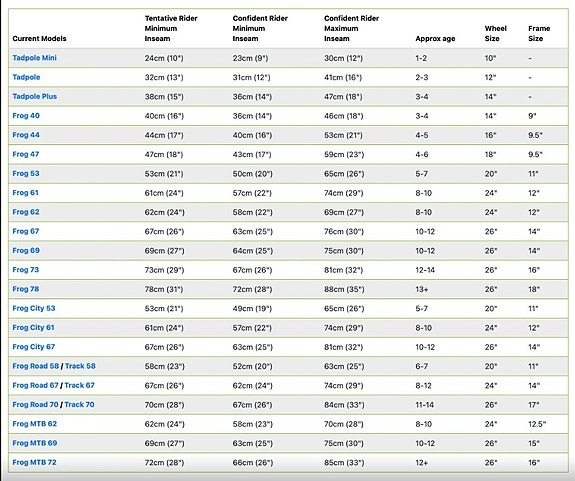Click the 18" frame size for Frog 78

click(x=534, y=289)
